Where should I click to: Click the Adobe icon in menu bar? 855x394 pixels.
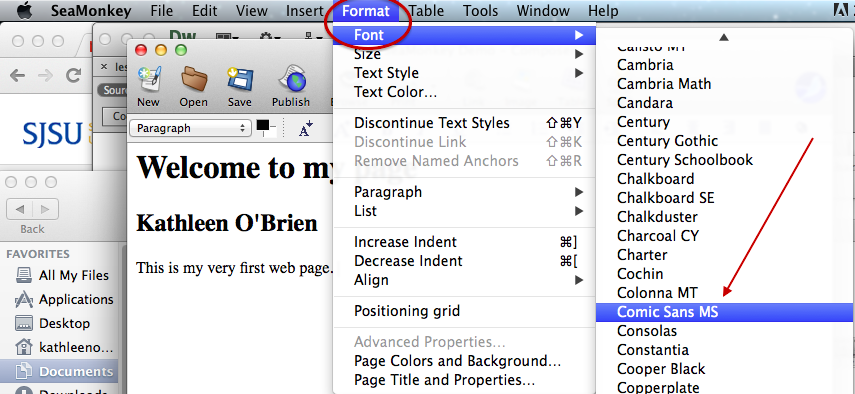click(841, 10)
